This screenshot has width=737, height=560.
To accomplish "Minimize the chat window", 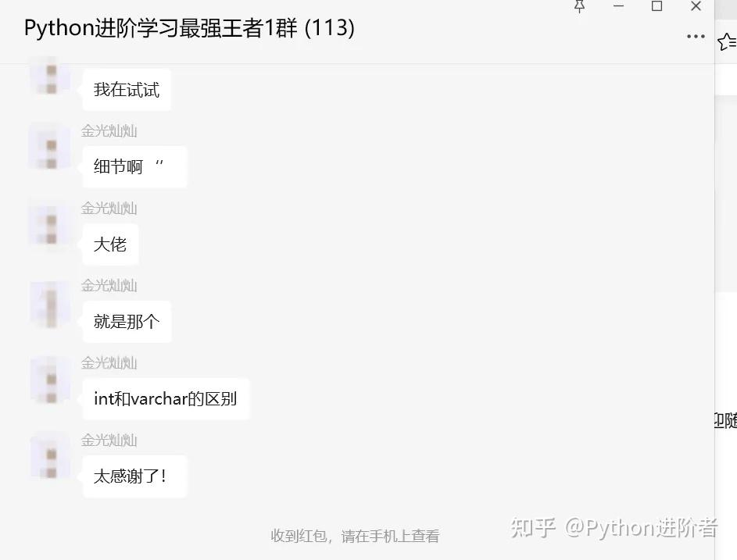I will 618,6.
